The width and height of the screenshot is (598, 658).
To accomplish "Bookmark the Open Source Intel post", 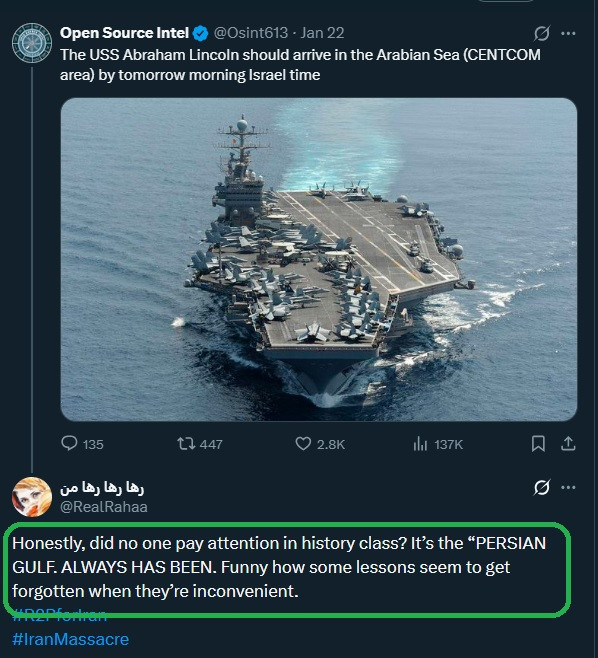I will pyautogui.click(x=538, y=444).
